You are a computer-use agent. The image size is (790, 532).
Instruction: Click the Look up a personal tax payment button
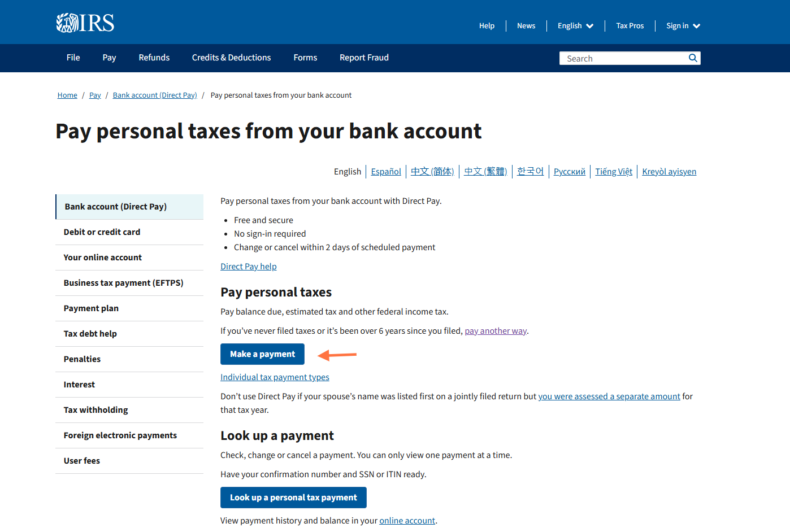click(x=293, y=498)
